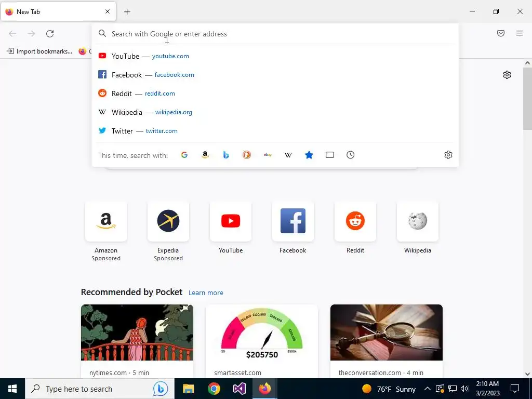Launch Chrome from taskbar

point(214,389)
